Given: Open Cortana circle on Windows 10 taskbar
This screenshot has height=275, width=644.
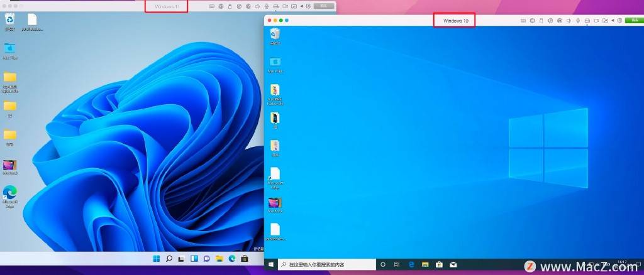Looking at the screenshot, I should pyautogui.click(x=383, y=265).
